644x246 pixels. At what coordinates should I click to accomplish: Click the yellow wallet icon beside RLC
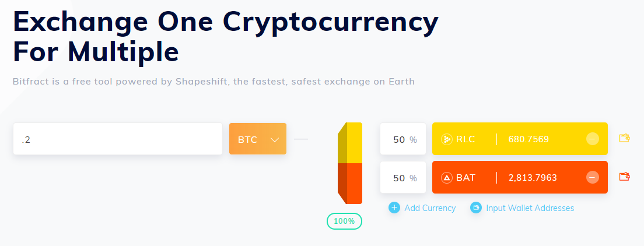(624, 139)
